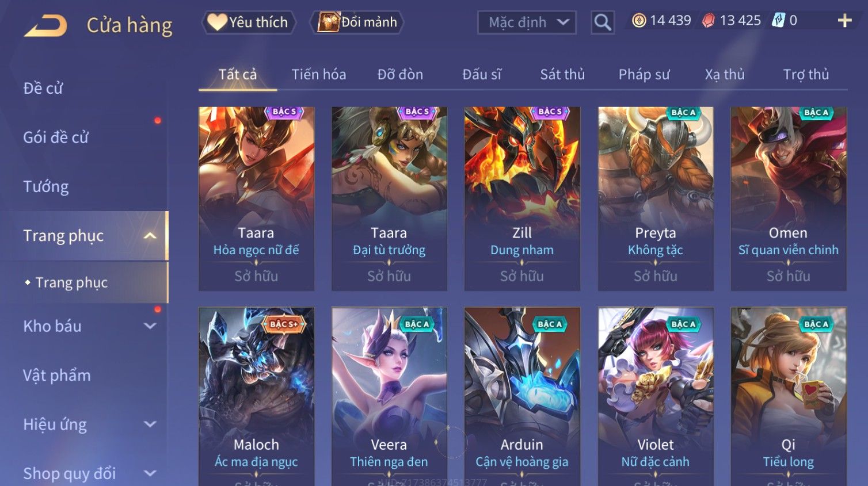The width and height of the screenshot is (868, 486).
Task: Click the golden back arrow icon
Action: pyautogui.click(x=45, y=26)
